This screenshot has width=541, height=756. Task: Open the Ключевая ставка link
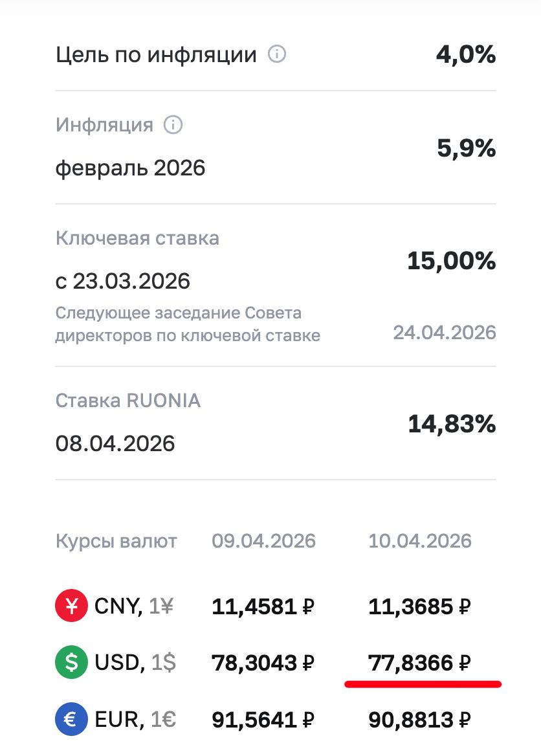tap(137, 238)
